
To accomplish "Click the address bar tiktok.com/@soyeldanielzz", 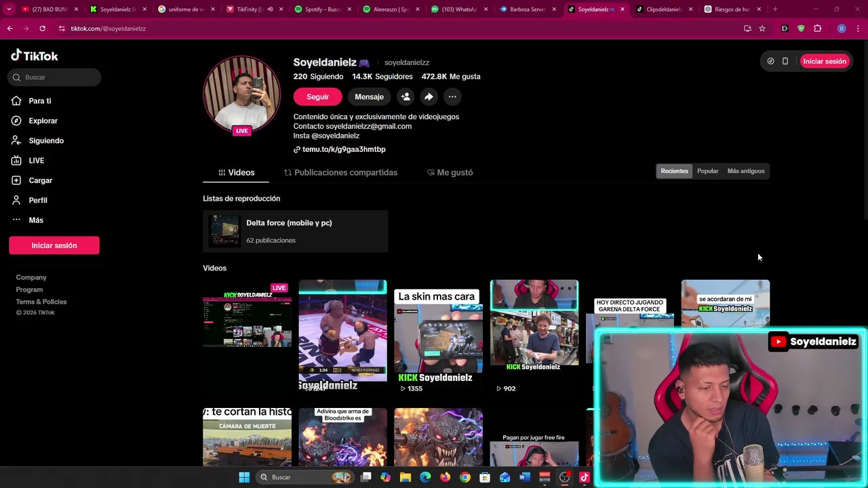I will (x=108, y=28).
